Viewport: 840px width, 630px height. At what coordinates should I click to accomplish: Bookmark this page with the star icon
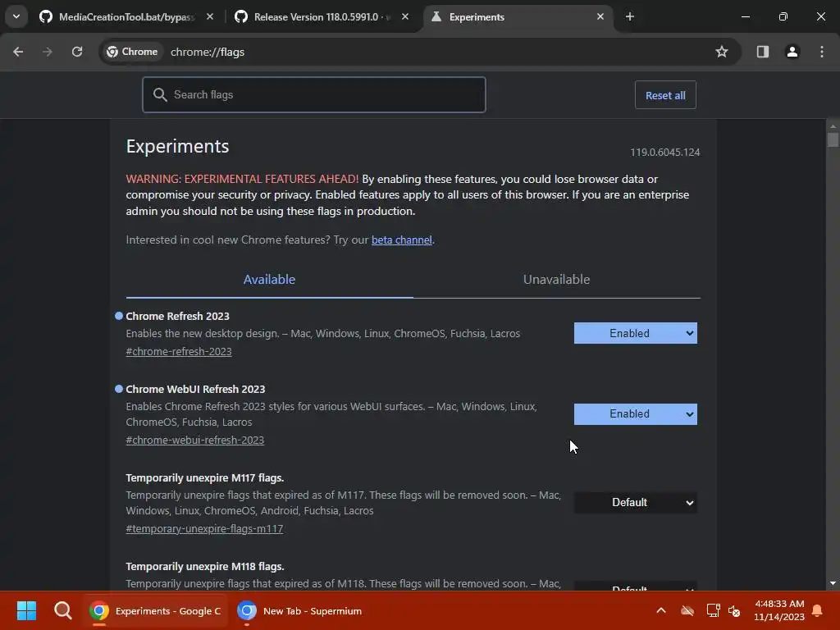click(722, 52)
